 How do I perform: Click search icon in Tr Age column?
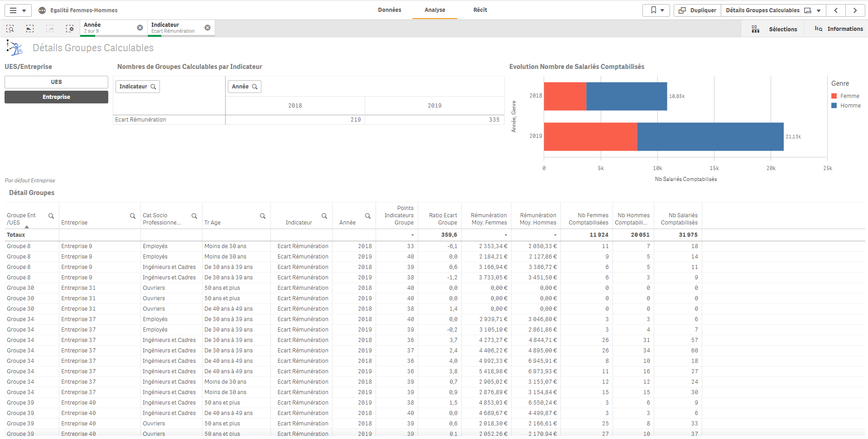pyautogui.click(x=263, y=216)
